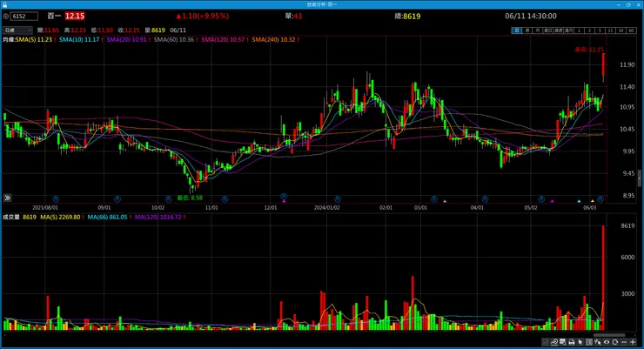This screenshot has height=349, width=644.
Task: Click the circular event icon near 05/02
Action: click(541, 198)
